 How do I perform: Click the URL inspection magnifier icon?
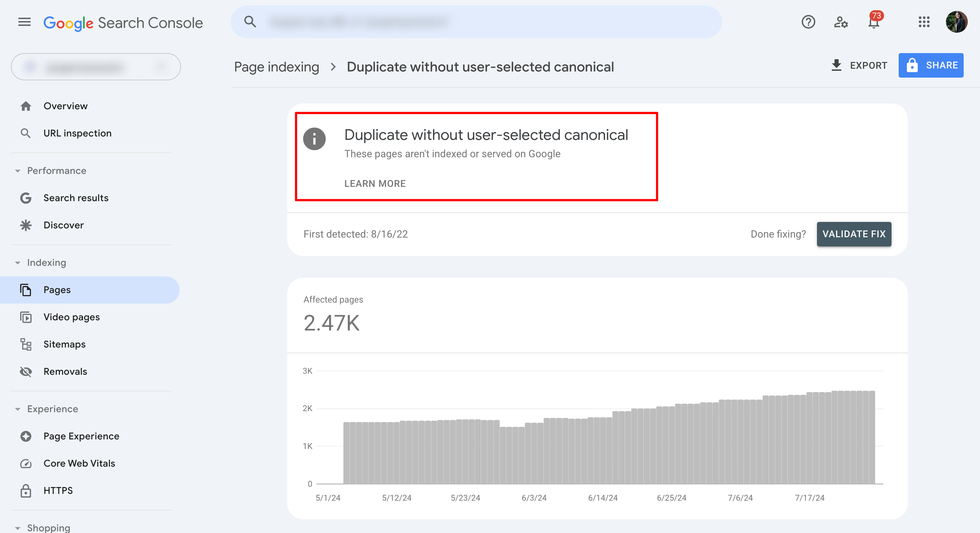tap(26, 133)
